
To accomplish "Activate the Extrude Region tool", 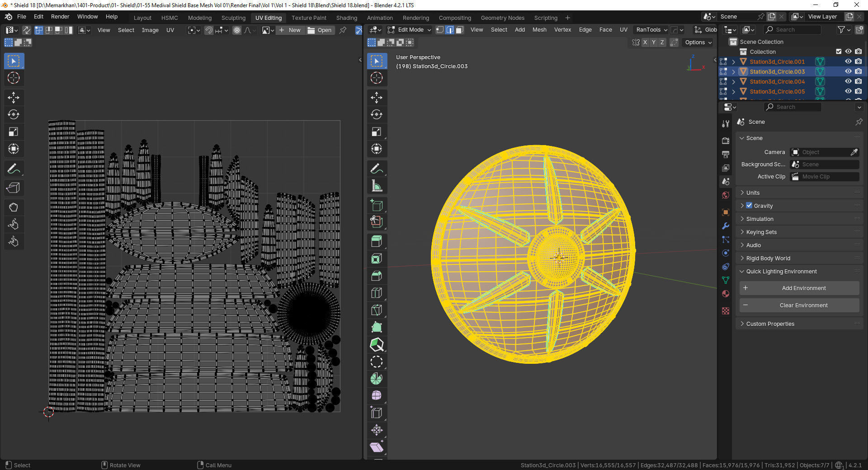I will (377, 241).
